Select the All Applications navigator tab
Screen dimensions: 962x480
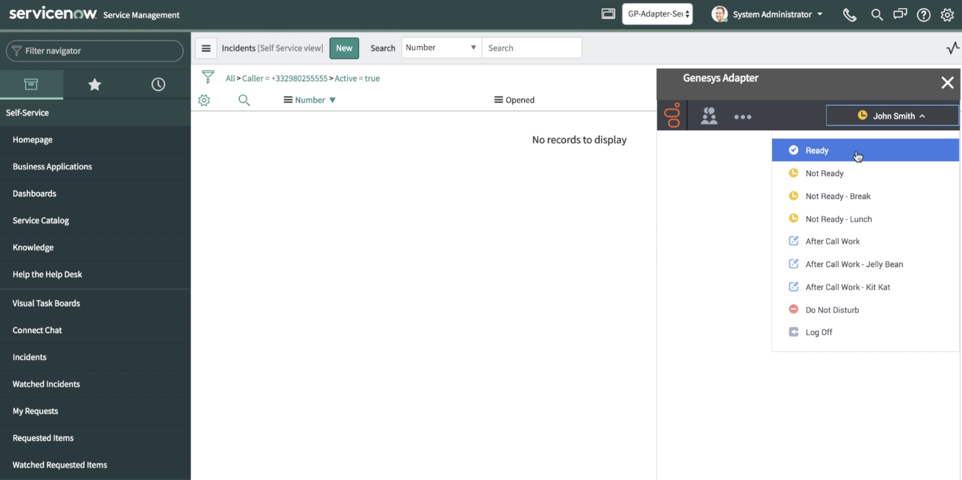tap(31, 84)
